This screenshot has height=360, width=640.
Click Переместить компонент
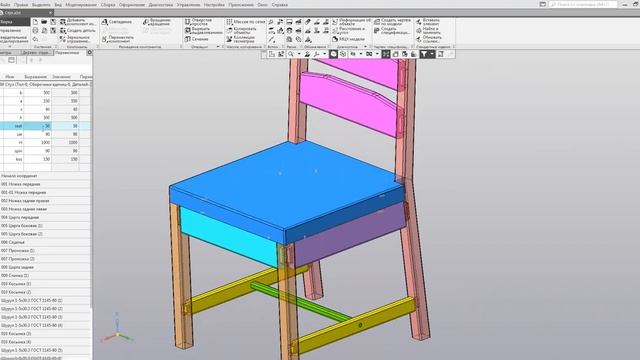118,39
